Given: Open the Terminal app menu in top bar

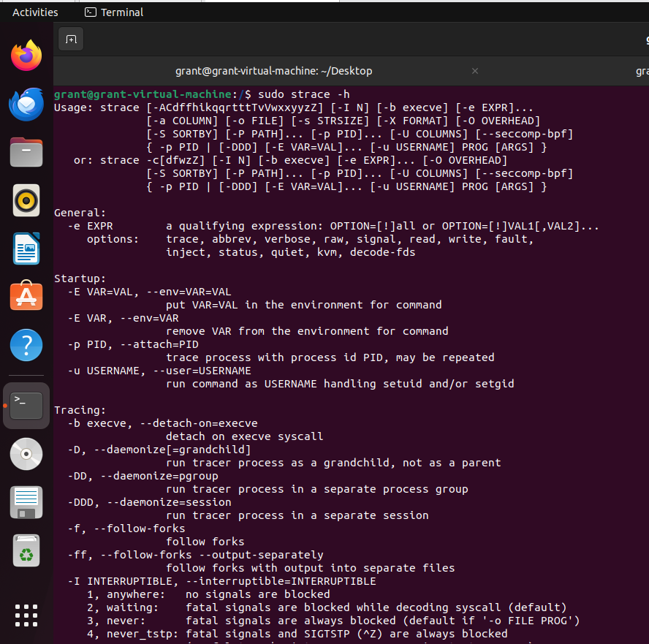Looking at the screenshot, I should click(x=114, y=12).
